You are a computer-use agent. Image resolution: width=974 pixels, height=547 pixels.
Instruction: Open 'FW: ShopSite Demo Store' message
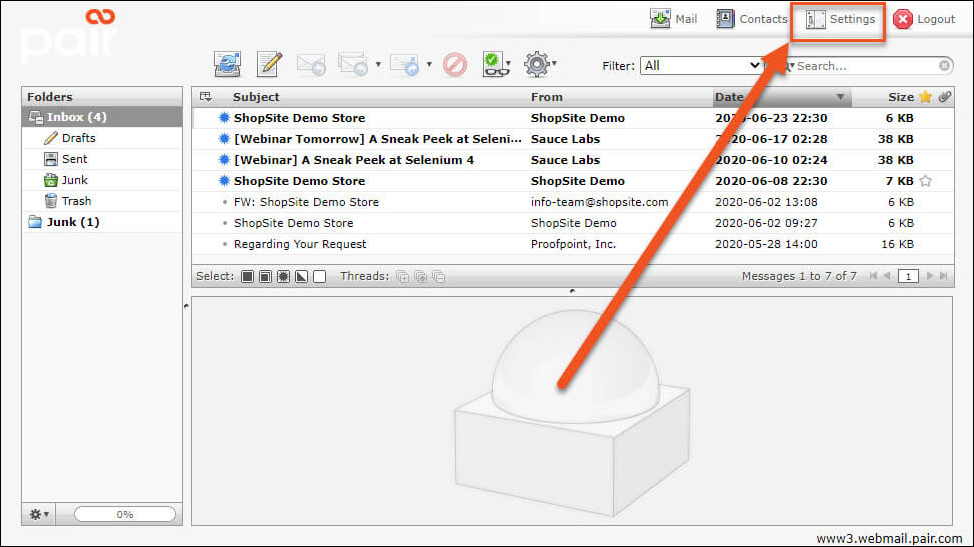(573, 202)
